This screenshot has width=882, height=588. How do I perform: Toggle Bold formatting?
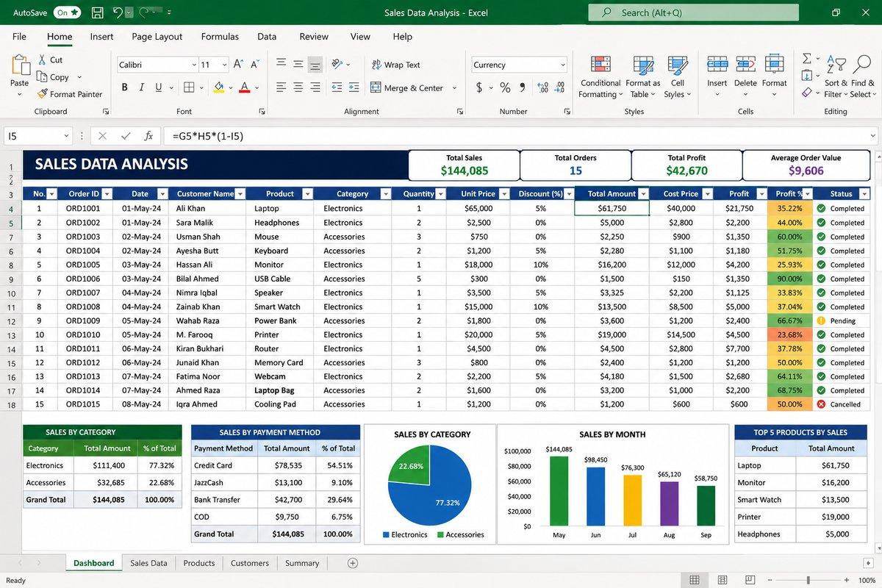pyautogui.click(x=124, y=87)
